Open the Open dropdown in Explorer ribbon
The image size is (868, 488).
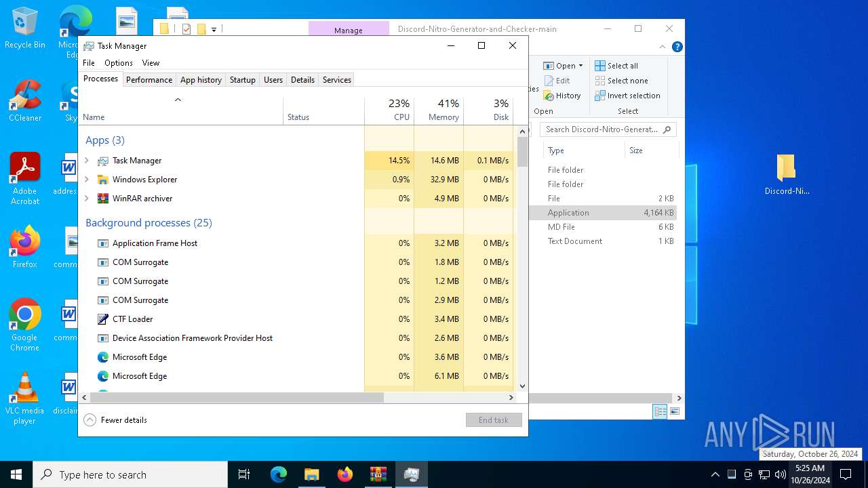(580, 66)
